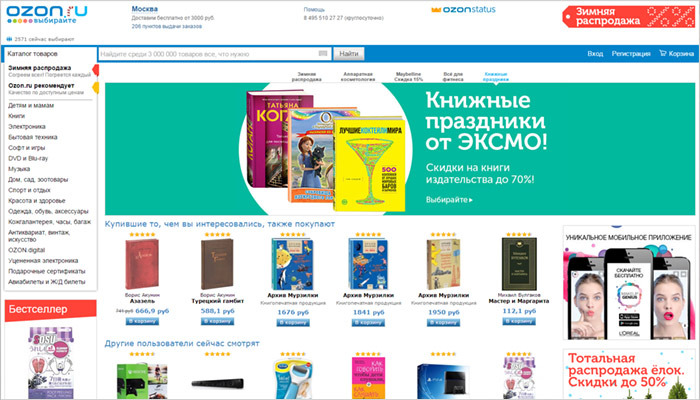
Task: Open the Мастер и Маргарита book cover
Action: pos(519,264)
